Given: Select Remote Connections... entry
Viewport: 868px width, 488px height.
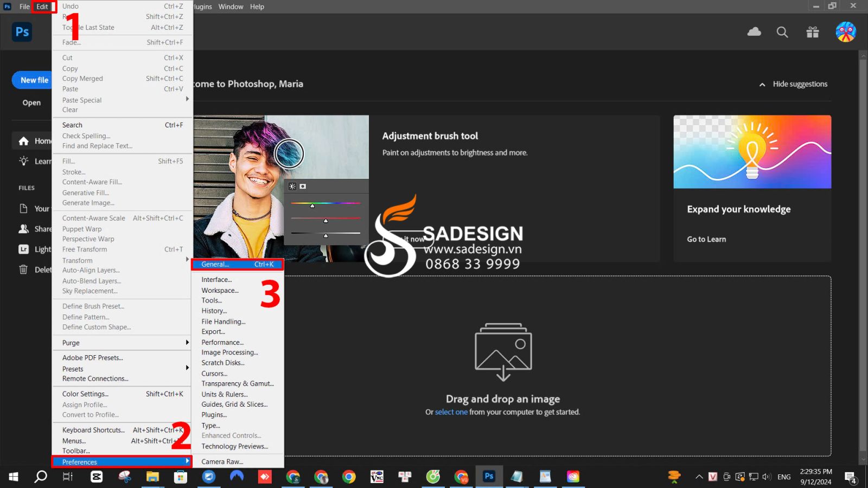Looking at the screenshot, I should pos(123,379).
